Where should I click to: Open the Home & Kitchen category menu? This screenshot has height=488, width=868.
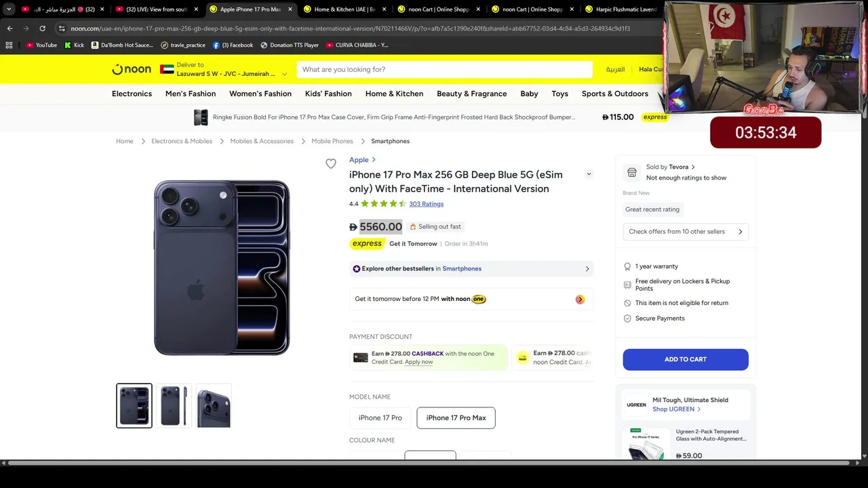(394, 94)
